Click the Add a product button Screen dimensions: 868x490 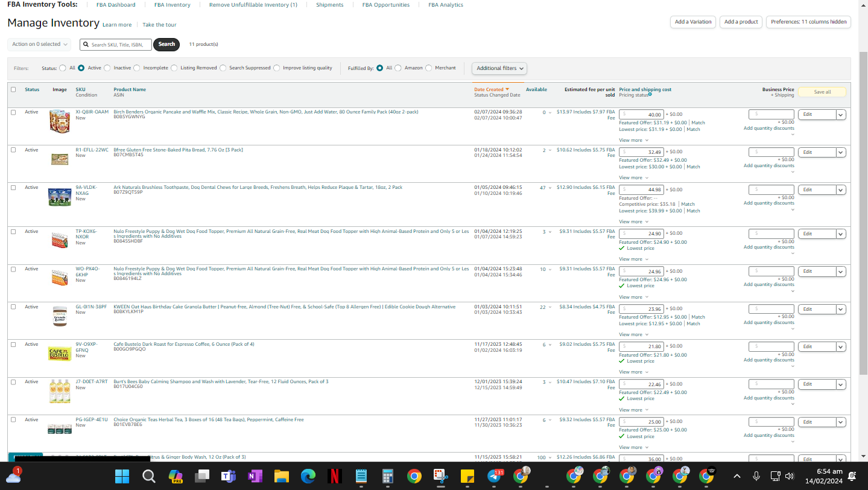[741, 22]
